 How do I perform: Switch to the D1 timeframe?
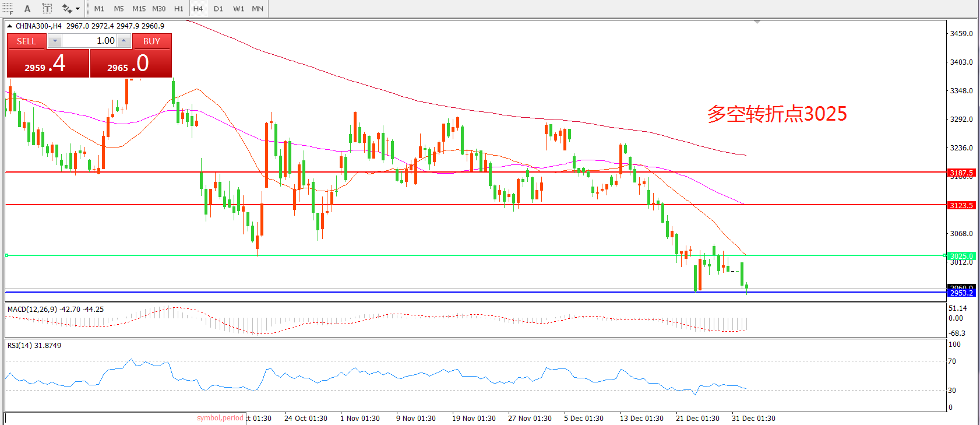218,9
